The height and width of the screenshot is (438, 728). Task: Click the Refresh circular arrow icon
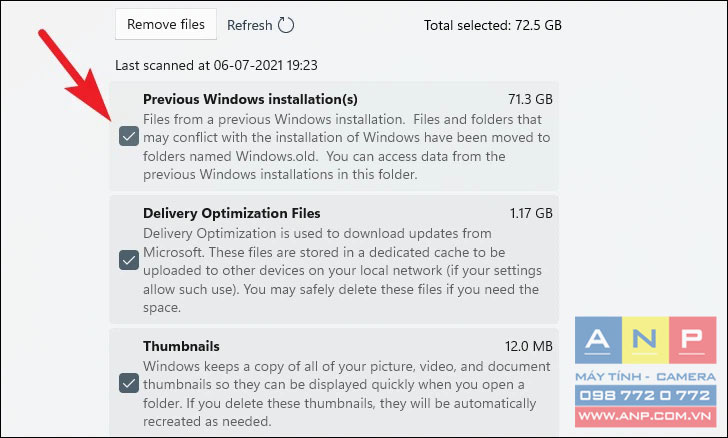coord(286,25)
